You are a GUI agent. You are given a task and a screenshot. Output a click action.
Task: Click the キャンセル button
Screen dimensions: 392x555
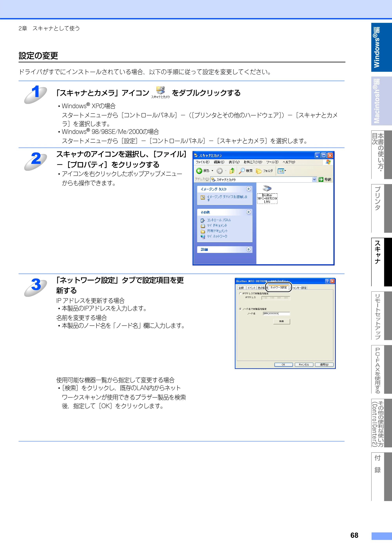(304, 364)
